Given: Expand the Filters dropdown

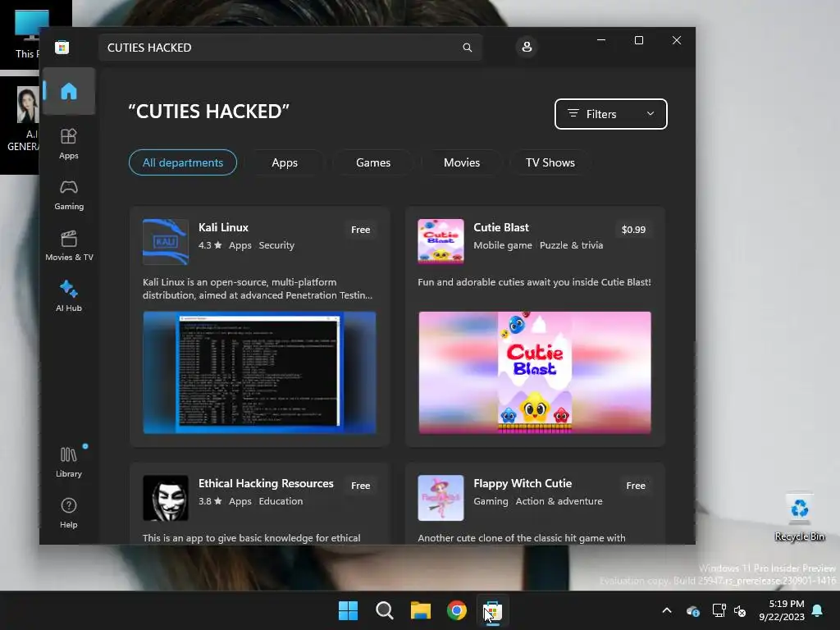Looking at the screenshot, I should pyautogui.click(x=610, y=114).
